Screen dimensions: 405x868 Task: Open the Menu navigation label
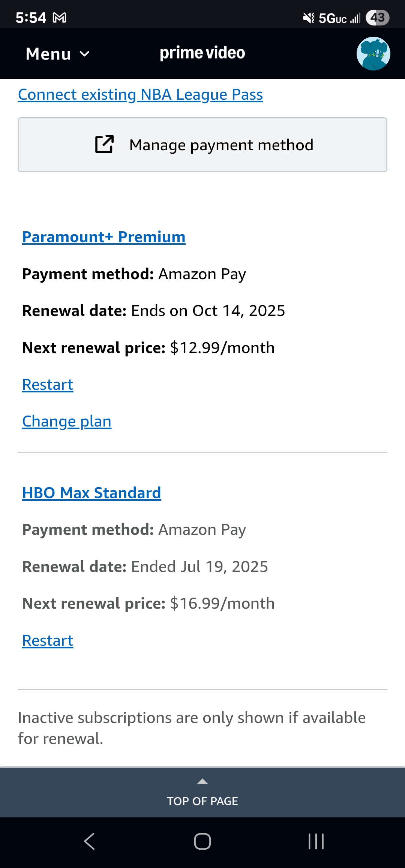point(48,54)
